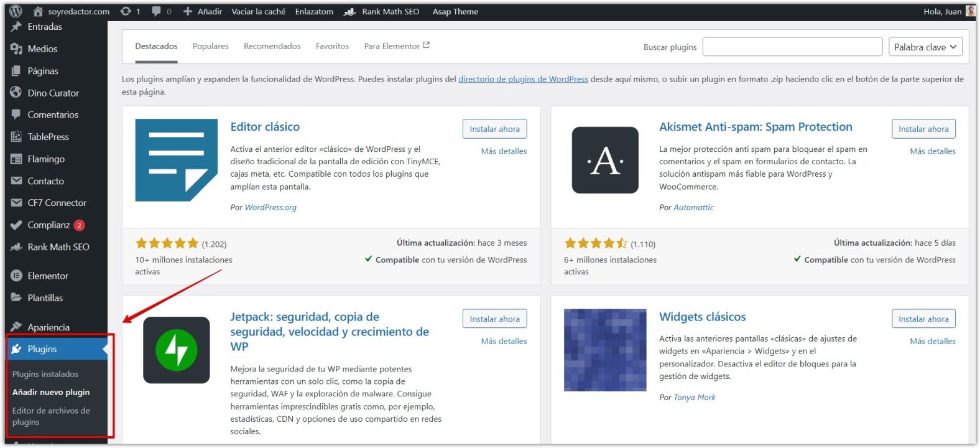Click the Plantillas folder icon
The height and width of the screenshot is (448, 980).
pyautogui.click(x=16, y=297)
